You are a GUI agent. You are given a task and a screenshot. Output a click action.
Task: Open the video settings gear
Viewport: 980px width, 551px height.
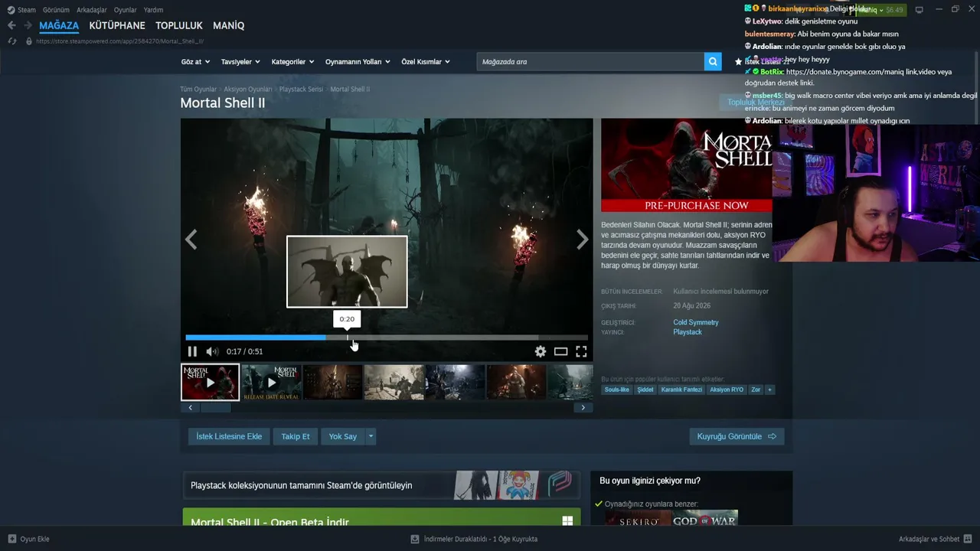pos(541,351)
